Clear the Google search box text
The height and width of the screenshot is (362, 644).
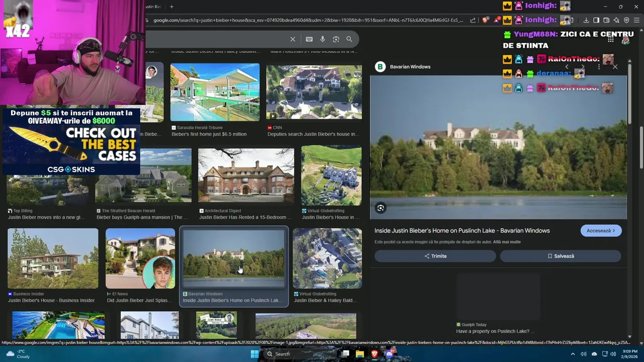point(293,39)
